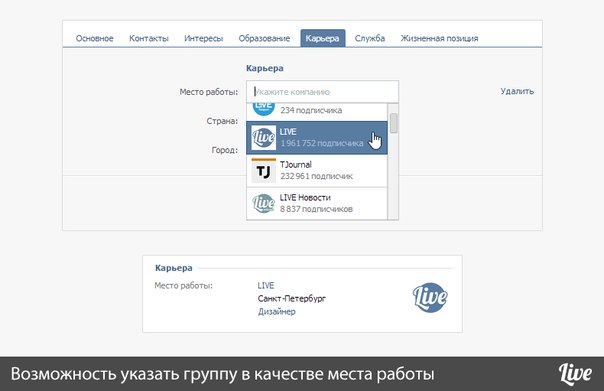Switch to Жизненная позиция tab
This screenshot has width=604, height=391.
[x=439, y=39]
